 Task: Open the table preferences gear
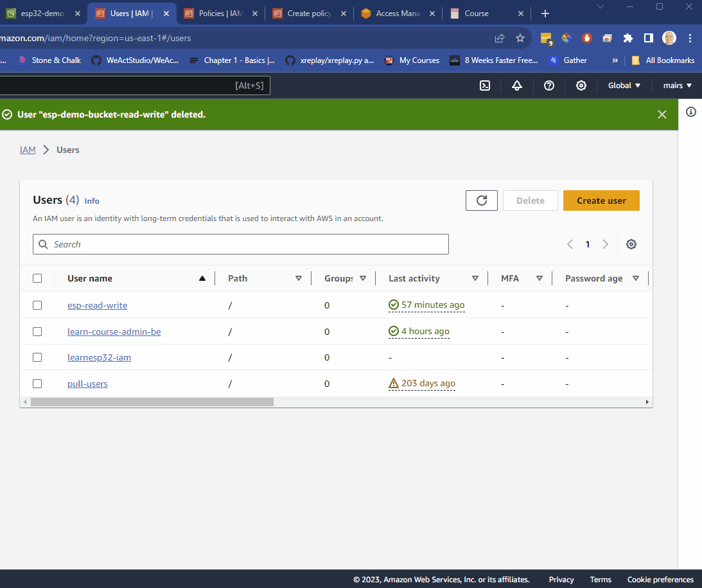click(631, 244)
